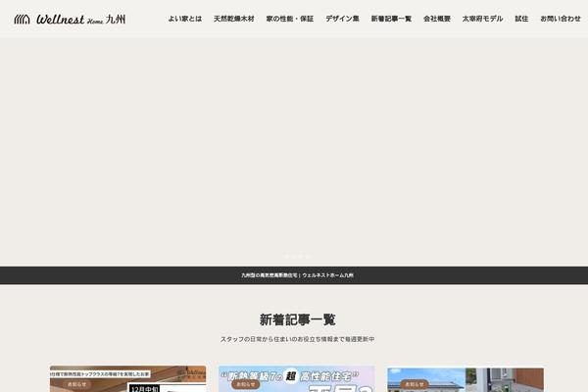Open the 12月中旬 article thumbnail
588x392 pixels.
[127, 379]
